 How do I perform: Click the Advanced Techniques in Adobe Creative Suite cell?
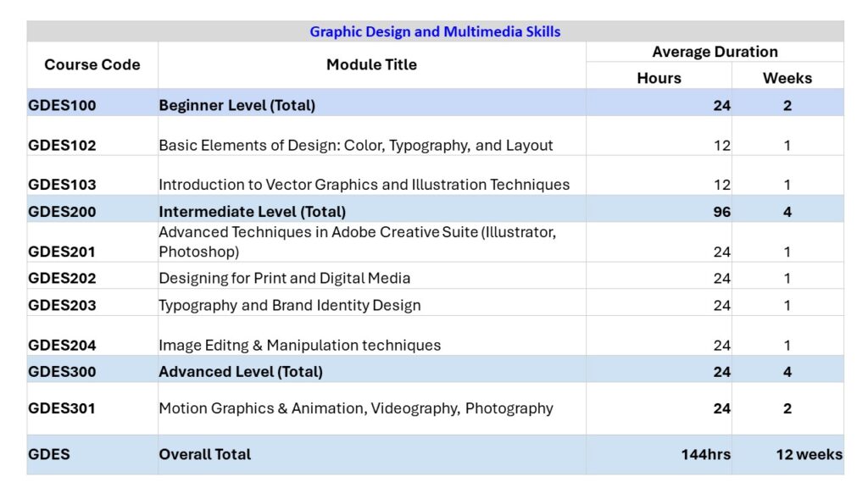coord(358,242)
